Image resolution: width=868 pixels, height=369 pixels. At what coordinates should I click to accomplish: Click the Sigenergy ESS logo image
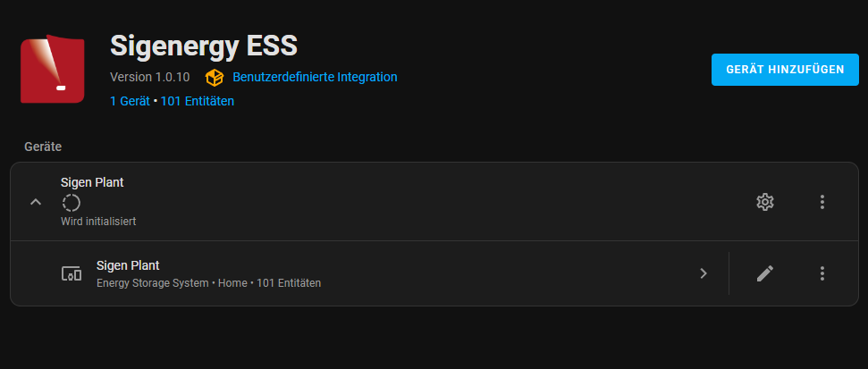[x=53, y=67]
